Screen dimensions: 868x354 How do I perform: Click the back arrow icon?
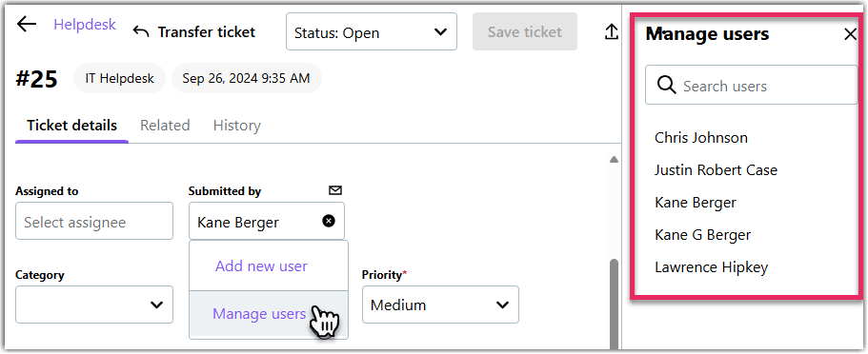click(x=27, y=25)
